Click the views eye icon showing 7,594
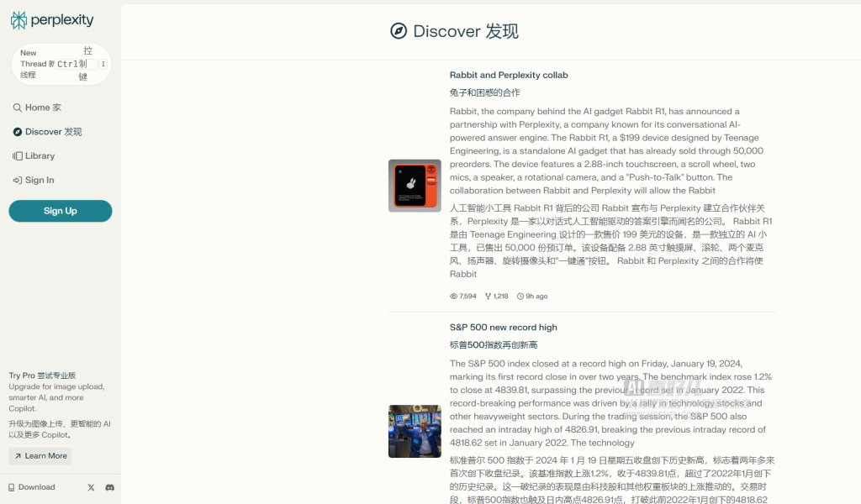Viewport: 861px width, 504px height. tap(453, 297)
